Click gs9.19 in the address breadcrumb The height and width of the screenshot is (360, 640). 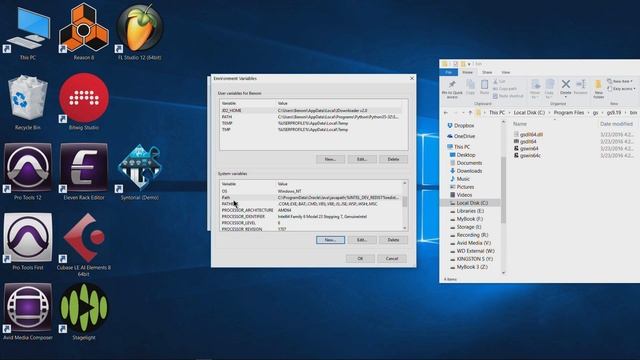tap(614, 113)
